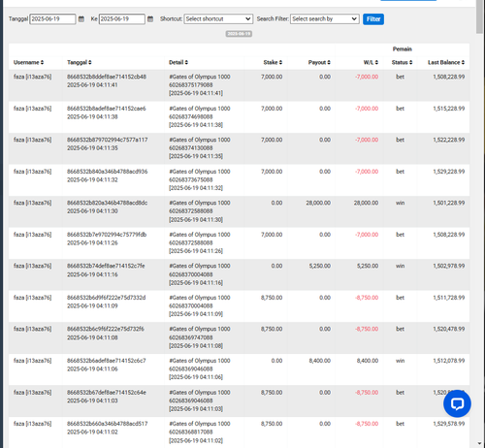
Task: Select transaction ID 8668532b820a346b4788acd8dc
Action: click(107, 203)
